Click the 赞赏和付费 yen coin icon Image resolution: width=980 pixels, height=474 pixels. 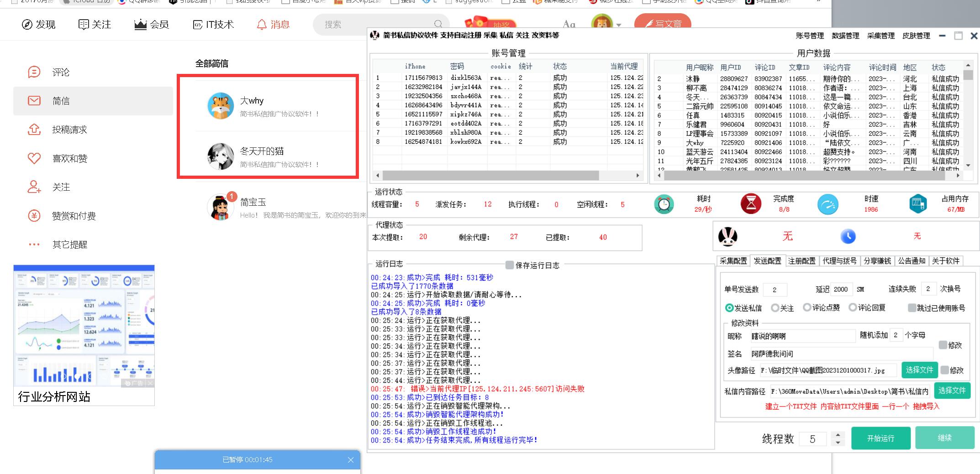34,216
